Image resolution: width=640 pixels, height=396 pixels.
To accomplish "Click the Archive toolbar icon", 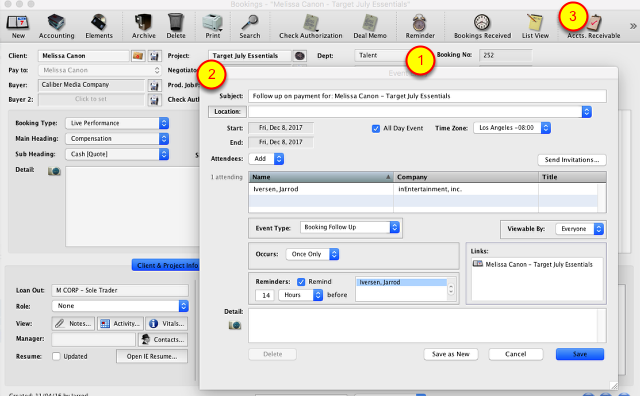I will click(x=143, y=22).
